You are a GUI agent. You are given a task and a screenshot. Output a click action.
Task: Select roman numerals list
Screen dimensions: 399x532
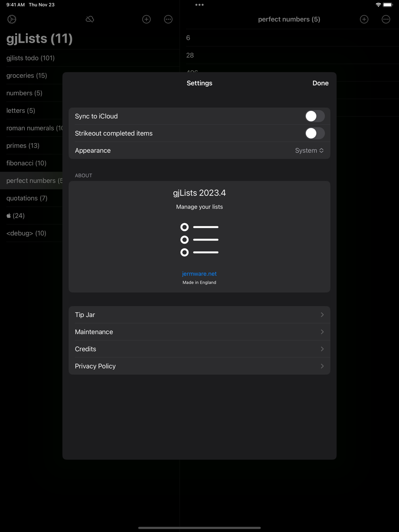tap(31, 128)
